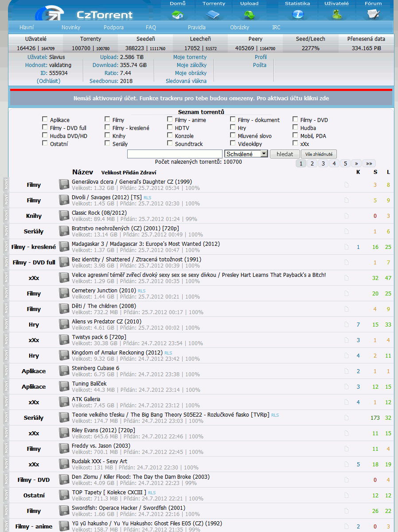
Task: Download floppy icon for TOP Tapety
Action: (64, 495)
